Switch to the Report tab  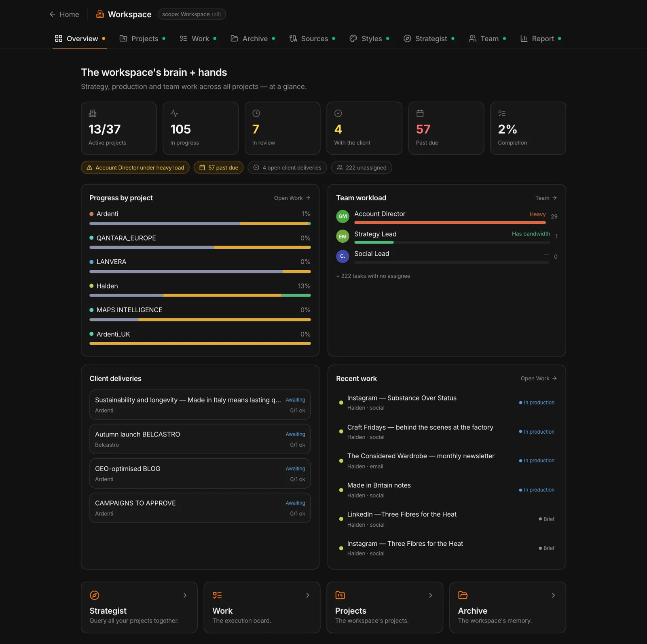[540, 38]
